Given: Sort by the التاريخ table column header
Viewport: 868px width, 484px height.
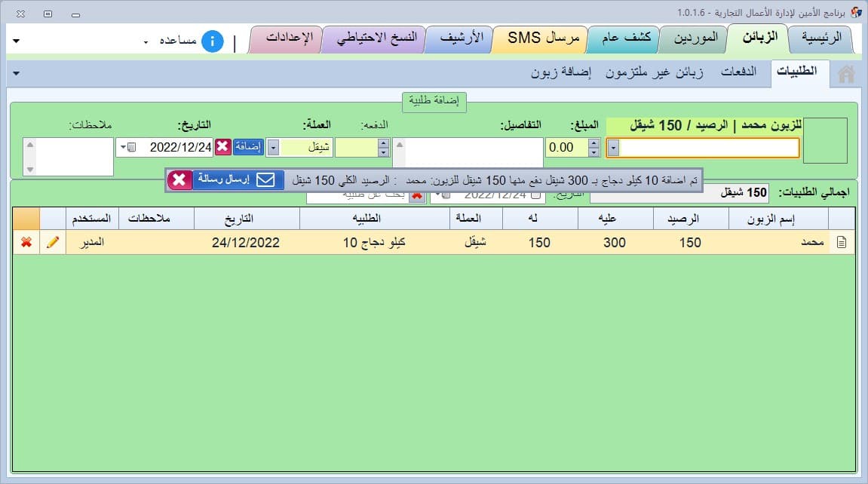Looking at the screenshot, I should click(247, 219).
